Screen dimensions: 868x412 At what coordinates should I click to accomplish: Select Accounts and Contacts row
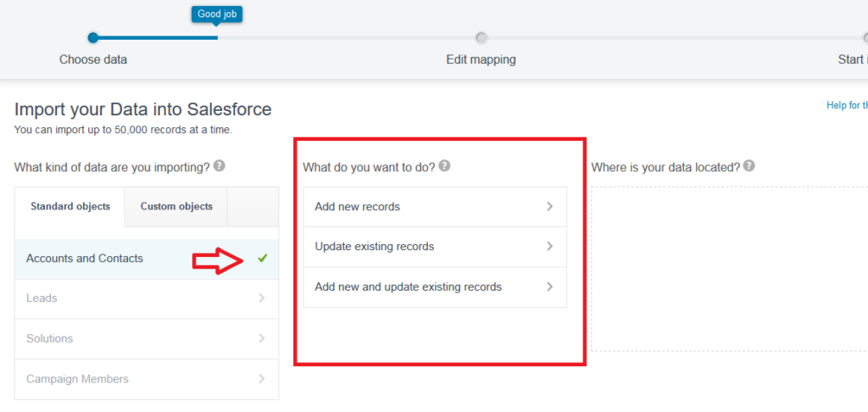point(147,259)
